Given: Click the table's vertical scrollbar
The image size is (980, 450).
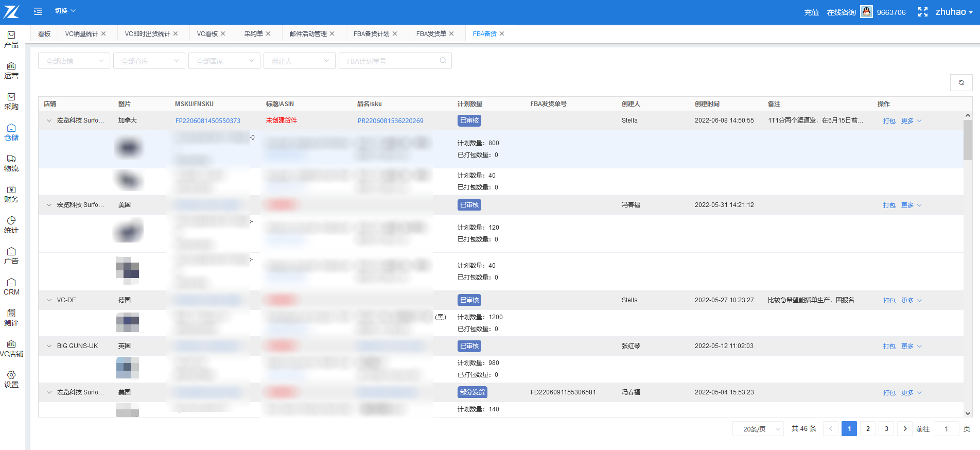Looking at the screenshot, I should [968, 140].
